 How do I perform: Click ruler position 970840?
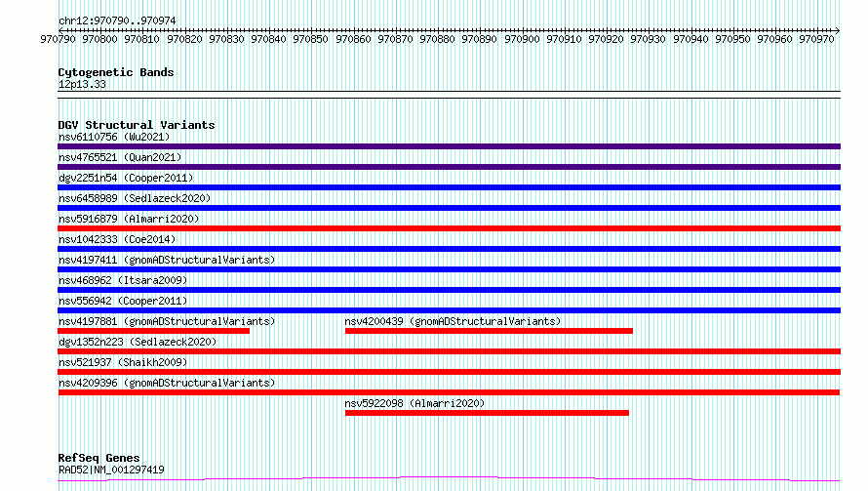pyautogui.click(x=269, y=39)
